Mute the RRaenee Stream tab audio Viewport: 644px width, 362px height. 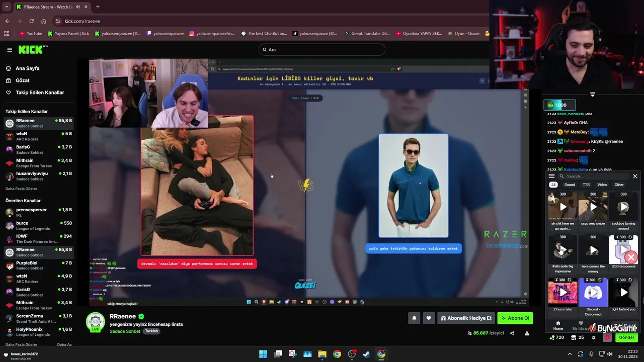(77, 7)
